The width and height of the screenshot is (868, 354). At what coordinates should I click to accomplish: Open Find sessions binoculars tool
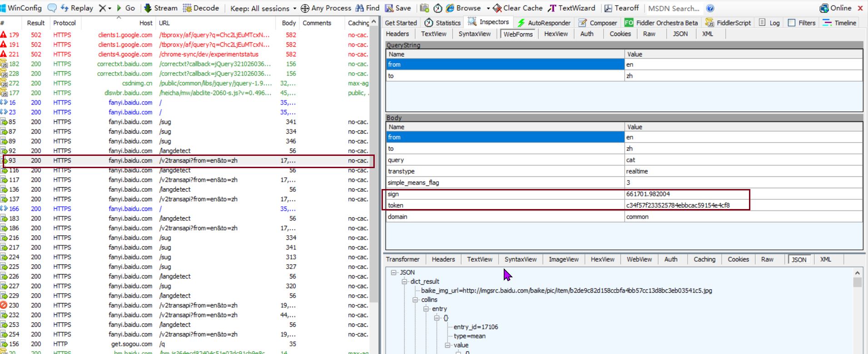[x=367, y=8]
